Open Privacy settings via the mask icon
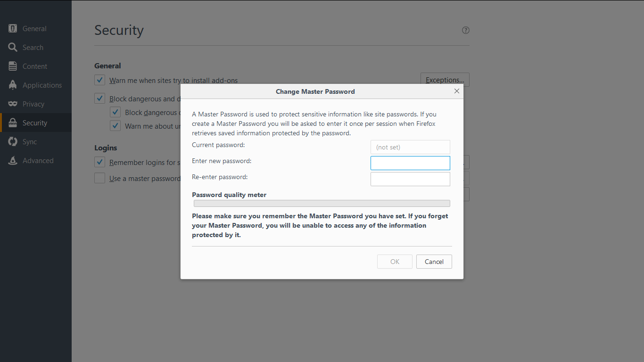644x362 pixels. (12, 104)
